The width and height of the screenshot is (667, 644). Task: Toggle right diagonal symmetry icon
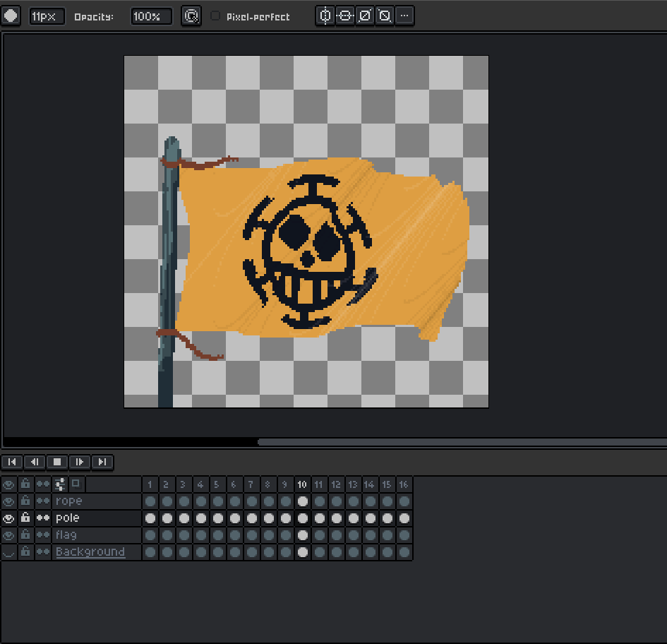click(364, 16)
